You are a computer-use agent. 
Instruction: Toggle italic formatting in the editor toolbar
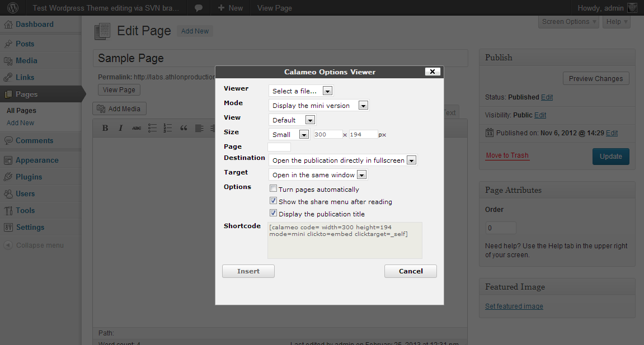[120, 128]
